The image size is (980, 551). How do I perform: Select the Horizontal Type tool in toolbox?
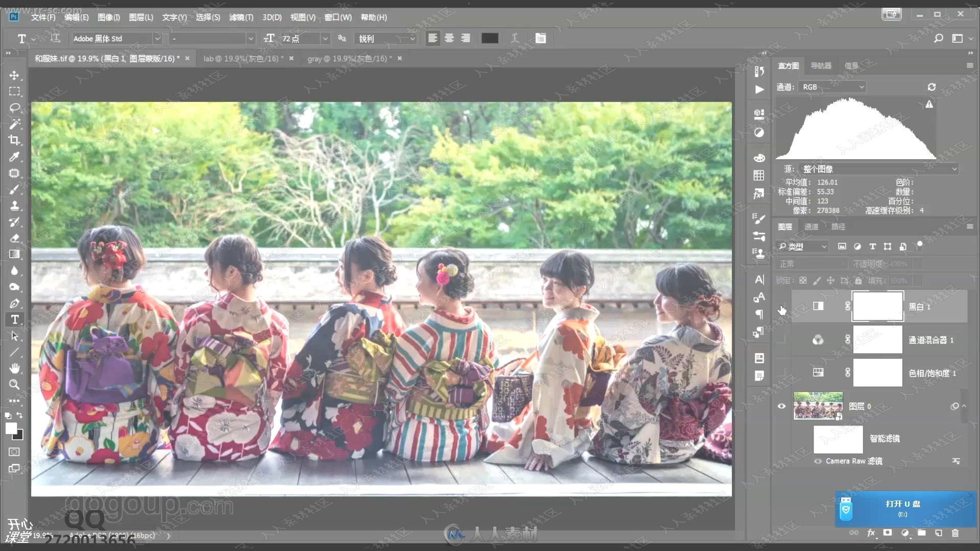pyautogui.click(x=15, y=320)
